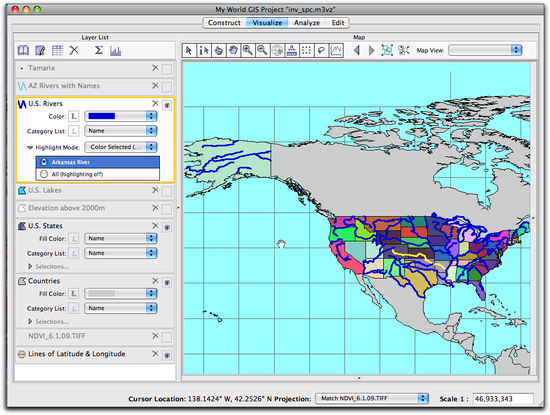The width and height of the screenshot is (550, 415).
Task: Select the zoom out magnifier tool
Action: pos(262,51)
